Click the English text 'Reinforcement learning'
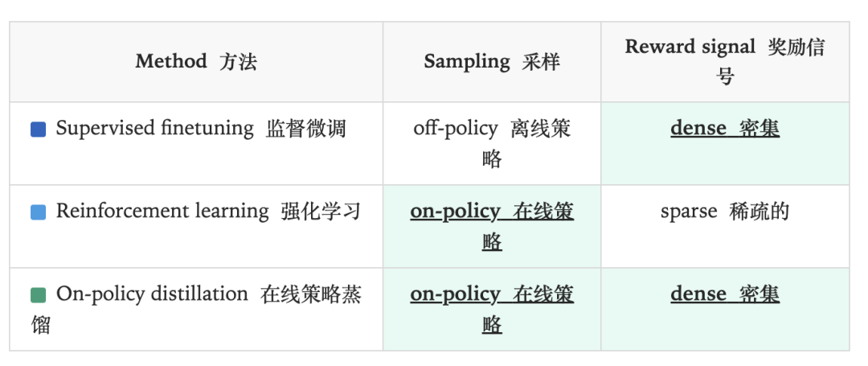Screen dimensions: 868x366 tap(162, 212)
